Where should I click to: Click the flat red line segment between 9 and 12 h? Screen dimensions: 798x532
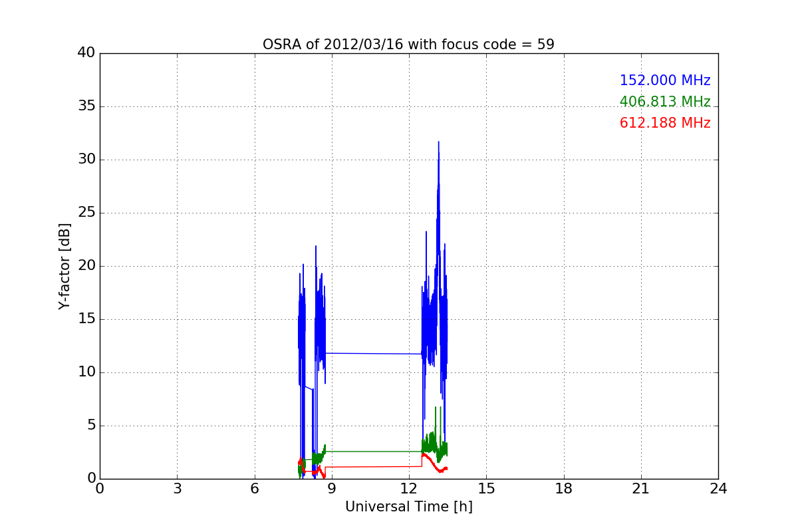(x=373, y=466)
